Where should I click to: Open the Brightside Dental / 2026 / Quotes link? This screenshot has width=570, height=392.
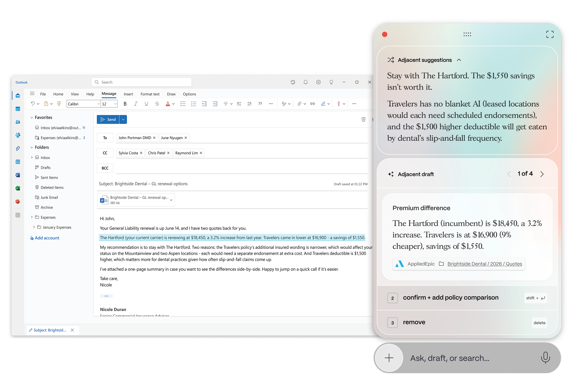pos(484,264)
